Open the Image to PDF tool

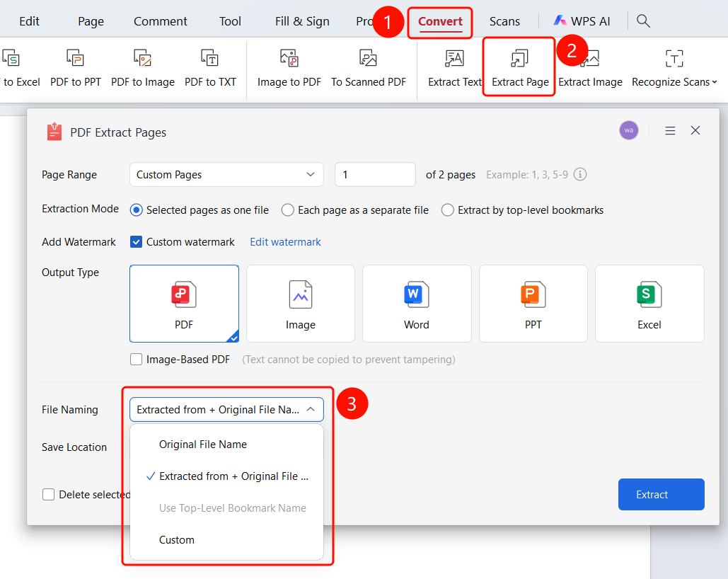289,69
